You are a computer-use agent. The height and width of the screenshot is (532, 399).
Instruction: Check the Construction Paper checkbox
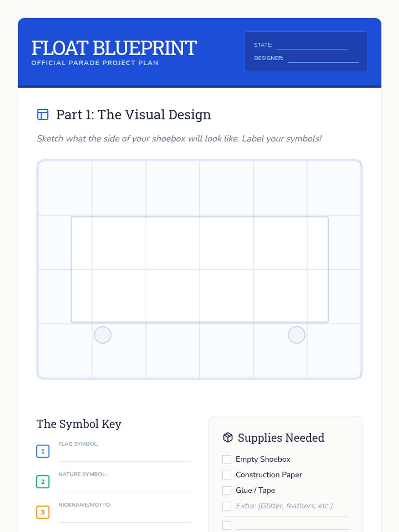(x=227, y=475)
